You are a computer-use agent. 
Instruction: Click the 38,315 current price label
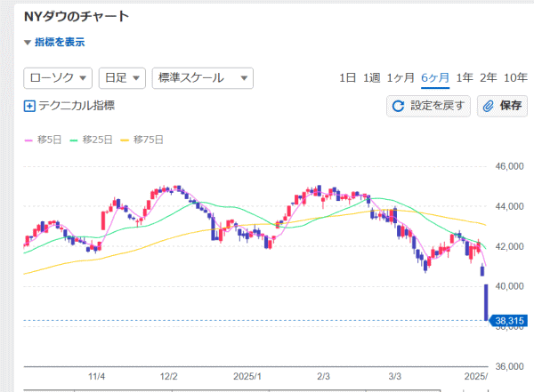pos(508,321)
